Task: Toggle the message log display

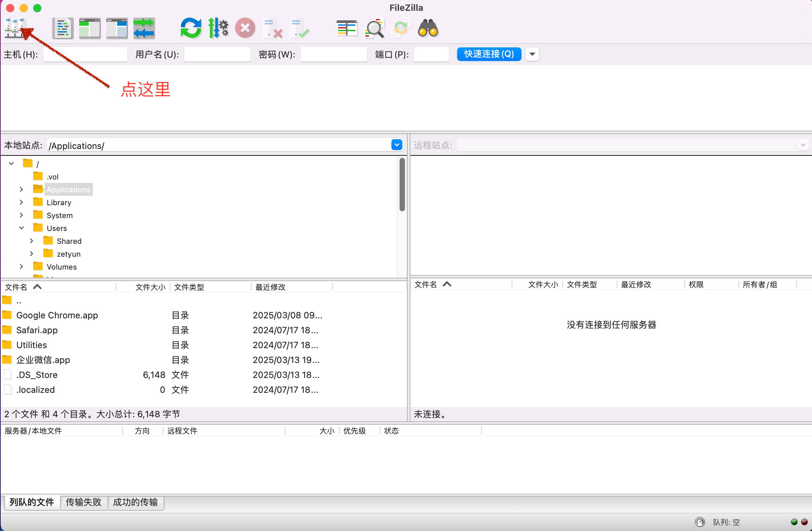Action: [x=63, y=28]
